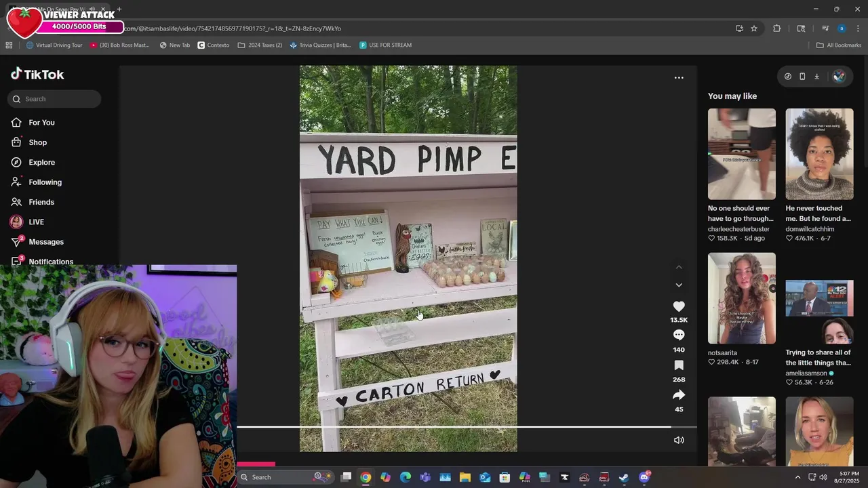Open the TikTok logo home link

(37, 75)
